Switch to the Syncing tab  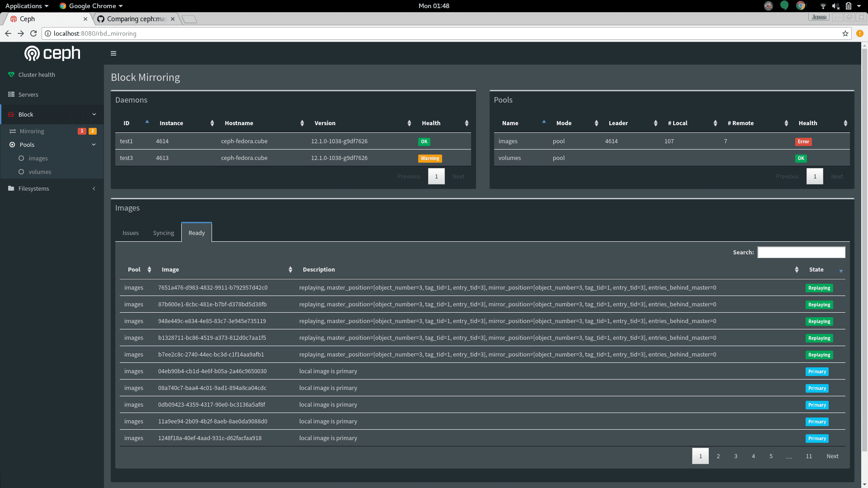coord(163,233)
